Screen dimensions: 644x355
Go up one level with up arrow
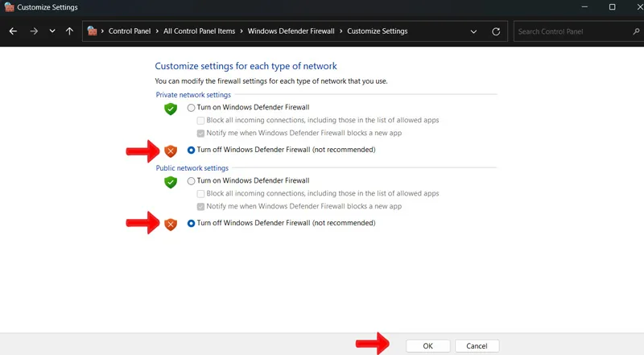tap(69, 31)
